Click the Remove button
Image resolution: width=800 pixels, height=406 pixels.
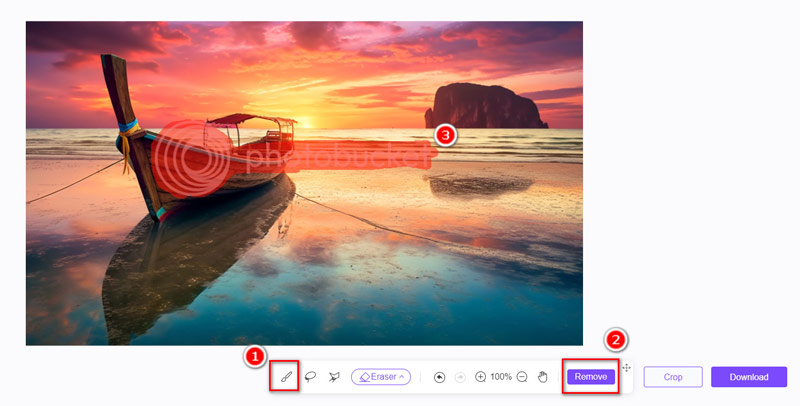coord(591,377)
